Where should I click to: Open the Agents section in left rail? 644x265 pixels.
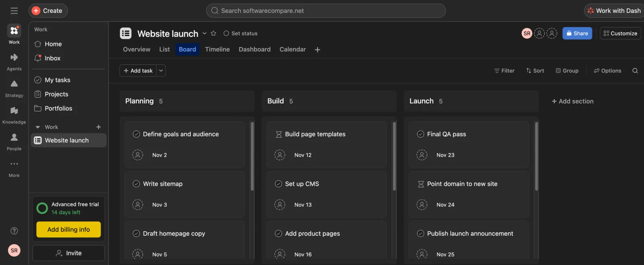click(14, 62)
